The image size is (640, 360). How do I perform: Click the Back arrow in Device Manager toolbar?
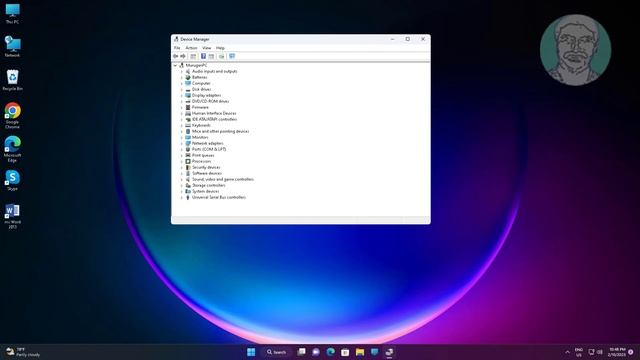(176, 56)
